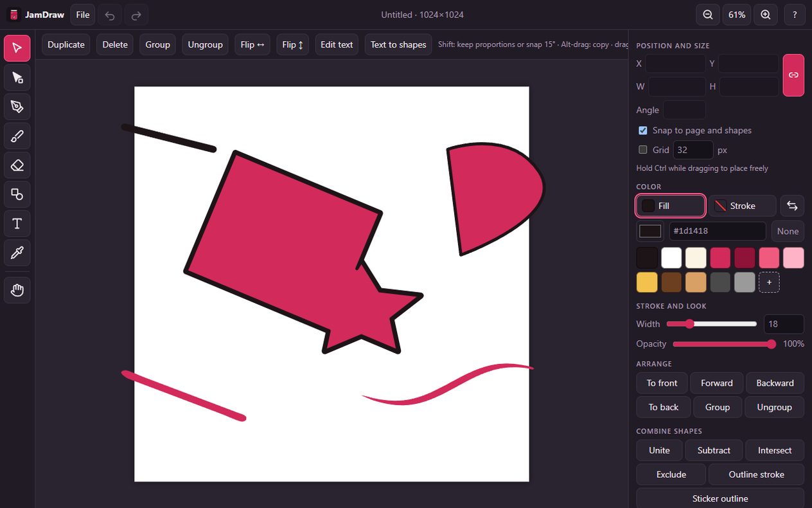This screenshot has height=508, width=812.
Task: Choose the light pink swatch
Action: click(793, 258)
